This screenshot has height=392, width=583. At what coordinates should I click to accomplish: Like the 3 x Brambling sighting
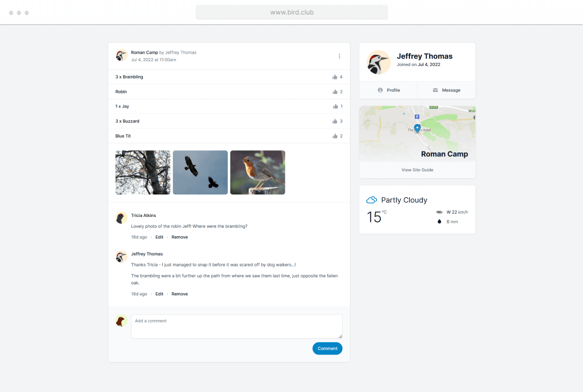coord(335,77)
